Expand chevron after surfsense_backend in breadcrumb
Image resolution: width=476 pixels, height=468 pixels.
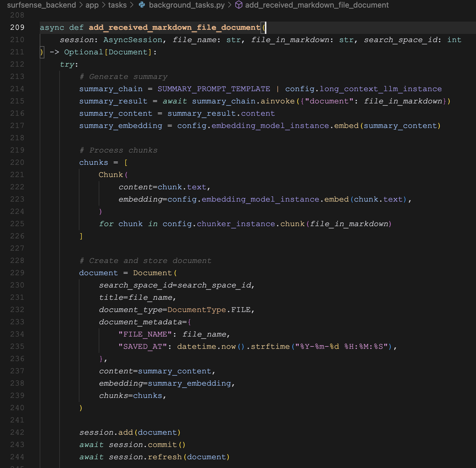81,5
